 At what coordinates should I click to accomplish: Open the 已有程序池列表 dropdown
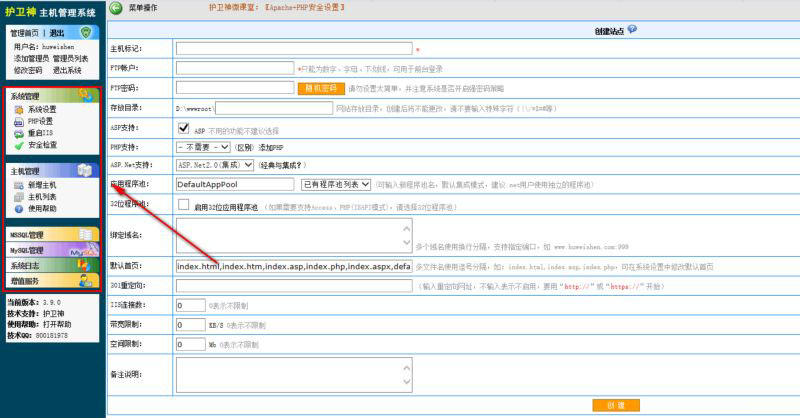pos(336,184)
